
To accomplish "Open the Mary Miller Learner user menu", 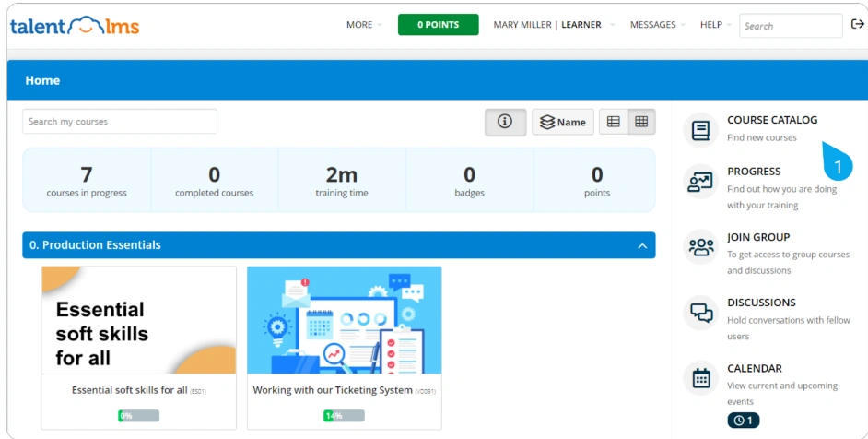I will [x=547, y=25].
